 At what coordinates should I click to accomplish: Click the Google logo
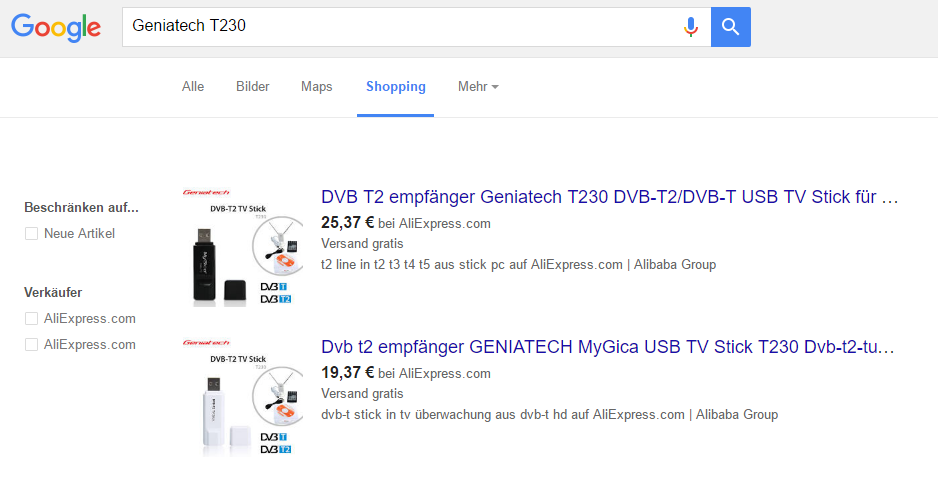[x=56, y=27]
